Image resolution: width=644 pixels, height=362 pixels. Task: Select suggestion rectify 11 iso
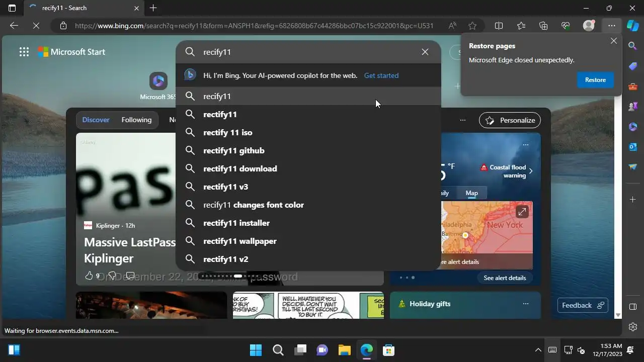308,132
